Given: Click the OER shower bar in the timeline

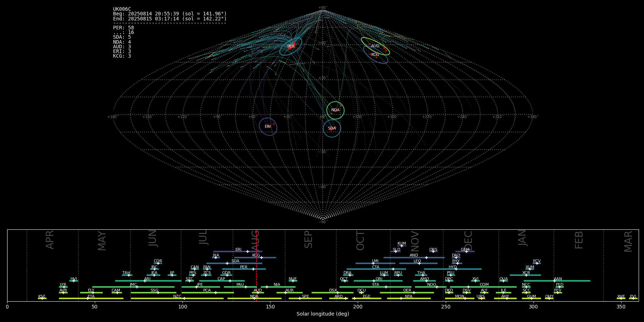Looking at the screenshot, I should 407,293.
